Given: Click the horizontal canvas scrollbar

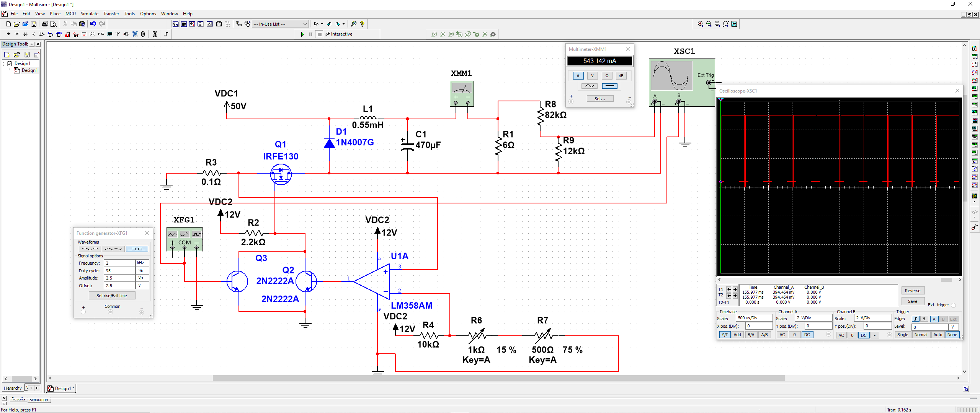Looking at the screenshot, I should 498,378.
